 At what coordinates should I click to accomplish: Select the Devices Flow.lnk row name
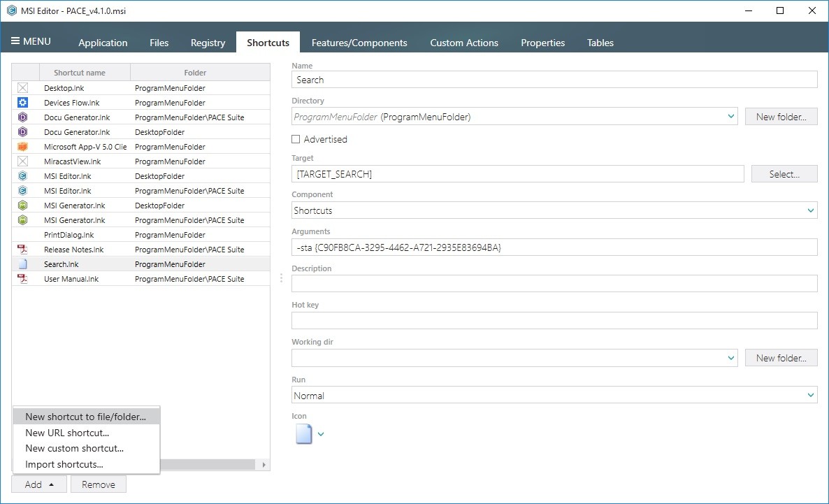(x=71, y=103)
